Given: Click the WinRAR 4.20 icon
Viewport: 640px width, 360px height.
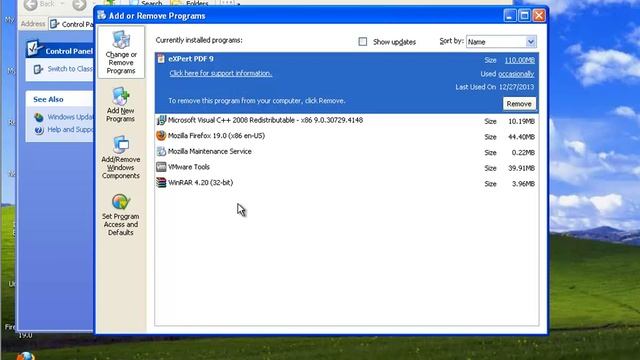Looking at the screenshot, I should [x=161, y=182].
